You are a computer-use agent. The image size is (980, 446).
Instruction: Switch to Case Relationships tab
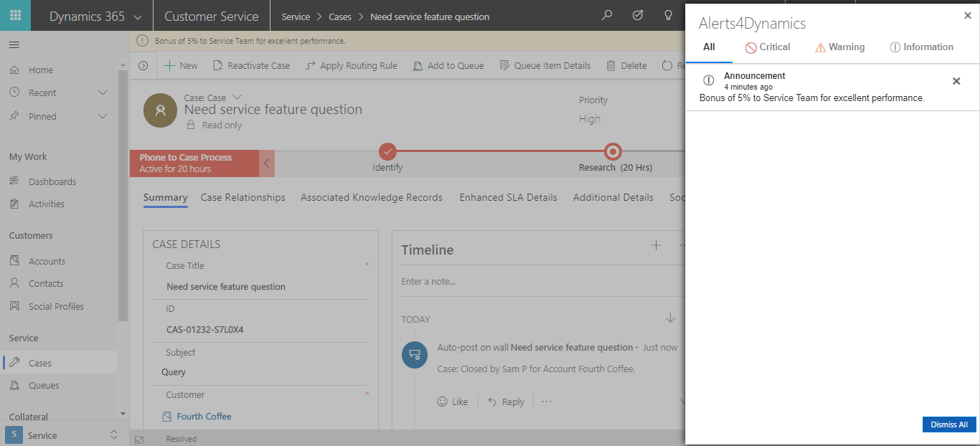(x=243, y=197)
